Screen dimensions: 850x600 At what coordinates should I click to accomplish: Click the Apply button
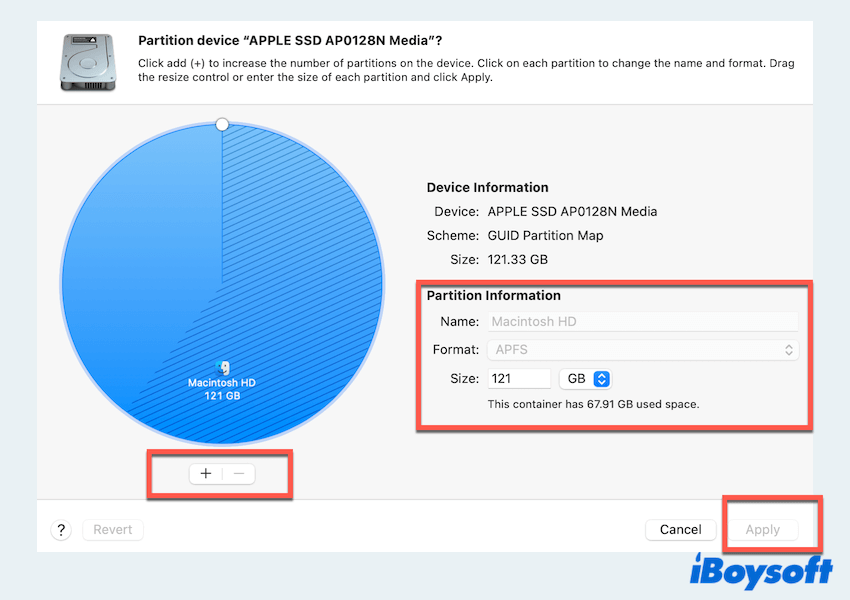(762, 530)
